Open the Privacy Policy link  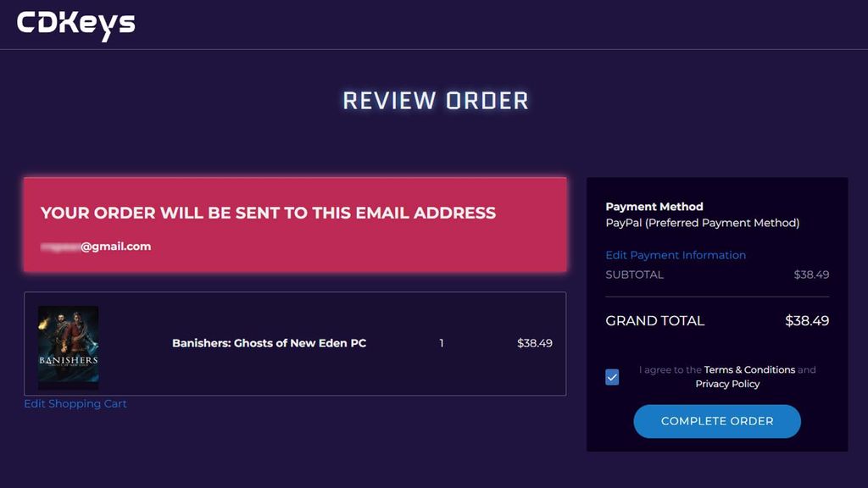coord(727,383)
